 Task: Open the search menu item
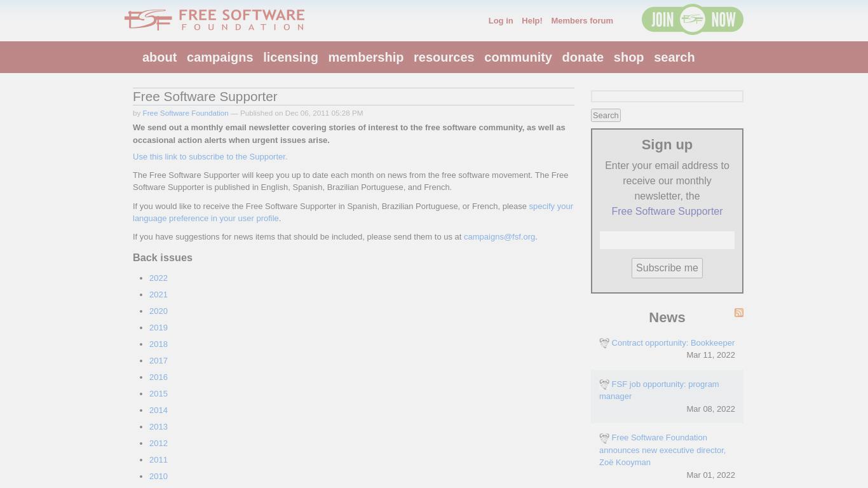pos(674,57)
